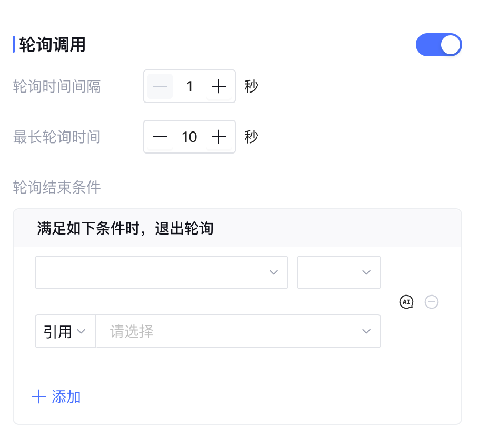Decrease the 轮询时间间隔 value
This screenshot has height=448, width=479.
point(160,86)
